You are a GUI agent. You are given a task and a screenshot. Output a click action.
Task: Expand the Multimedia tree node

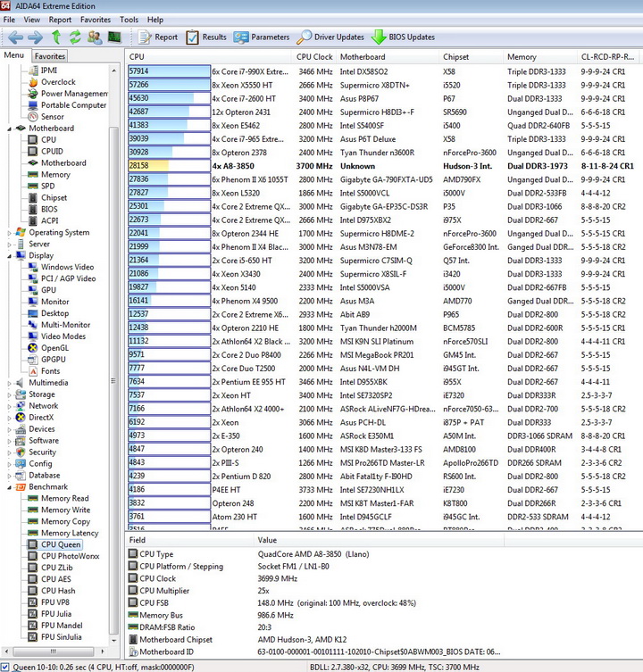click(9, 383)
